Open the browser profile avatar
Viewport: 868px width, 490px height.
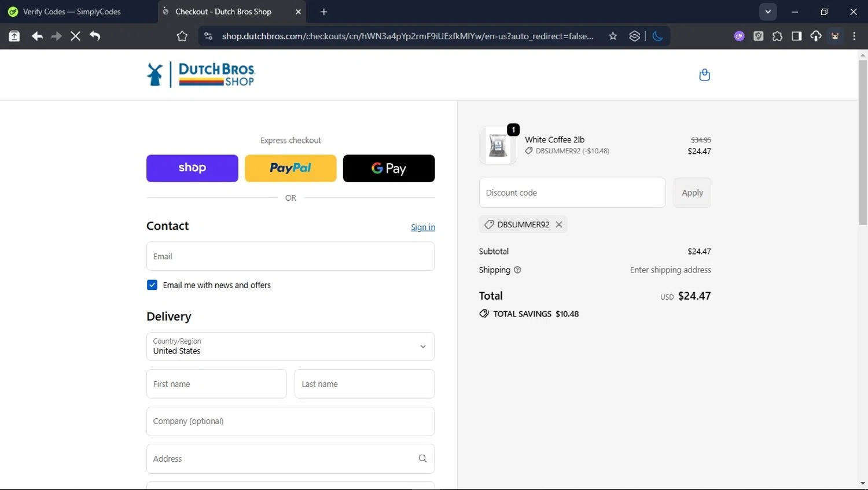(x=835, y=36)
